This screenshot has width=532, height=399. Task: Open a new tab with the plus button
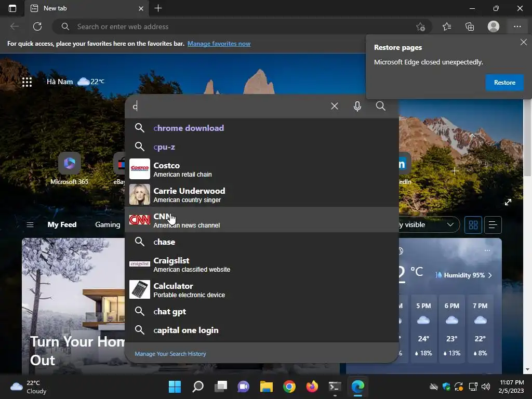(158, 8)
